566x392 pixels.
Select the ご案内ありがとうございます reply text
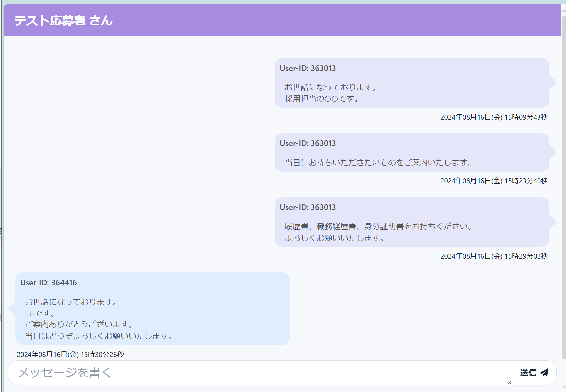pos(79,324)
